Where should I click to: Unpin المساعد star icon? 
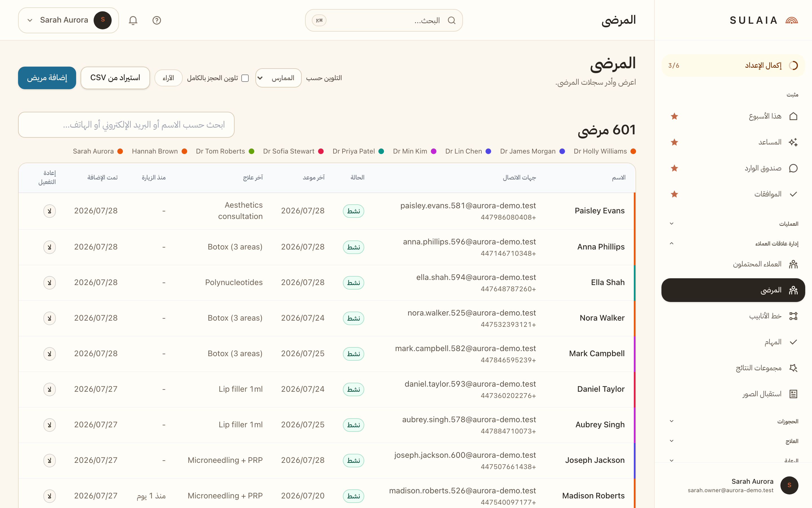click(674, 142)
